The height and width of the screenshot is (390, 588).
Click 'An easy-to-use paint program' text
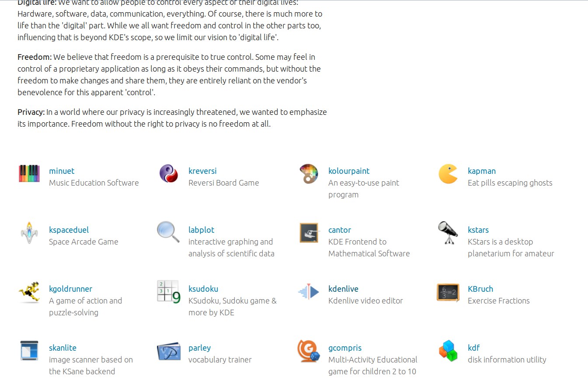click(x=364, y=189)
